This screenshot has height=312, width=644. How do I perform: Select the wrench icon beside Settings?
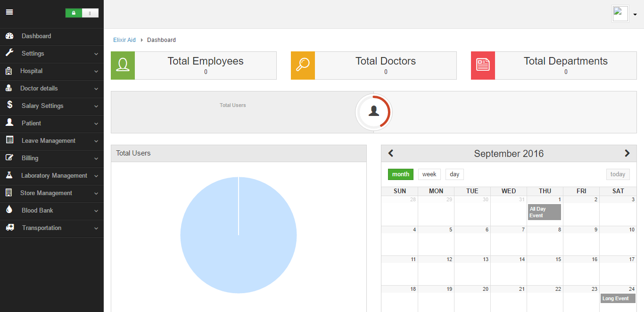pos(9,53)
